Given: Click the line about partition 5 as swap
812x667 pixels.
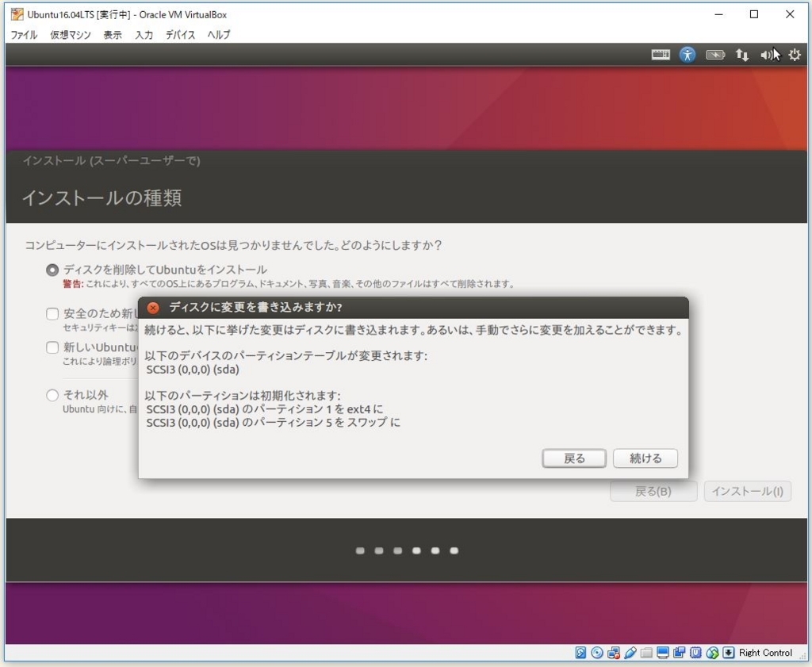Looking at the screenshot, I should (273, 423).
